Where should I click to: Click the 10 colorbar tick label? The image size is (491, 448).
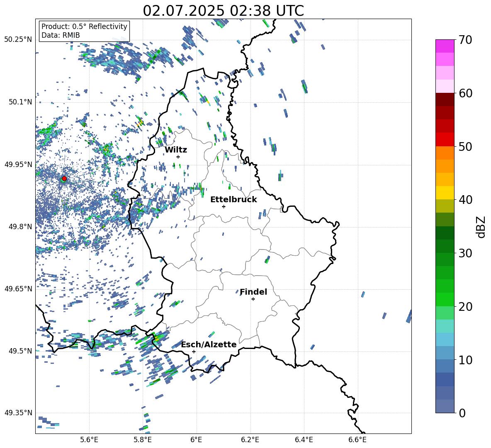point(465,360)
